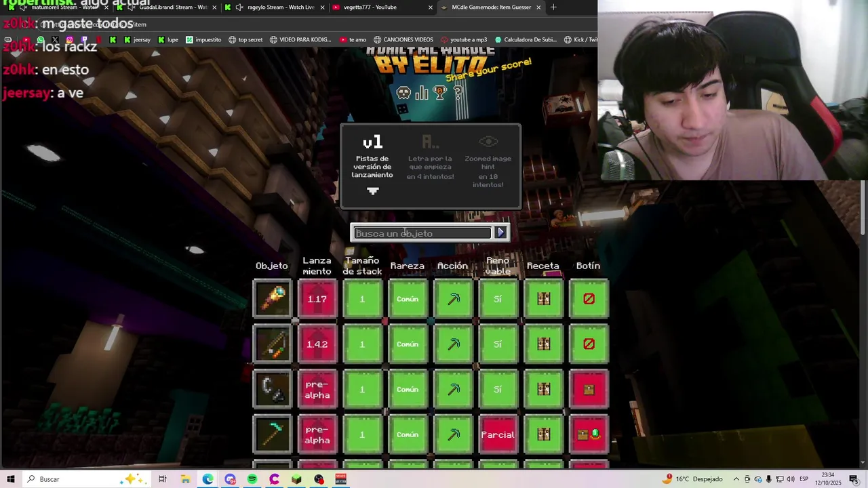
Task: Open the Twitch bookmark icon
Action: [x=83, y=40]
